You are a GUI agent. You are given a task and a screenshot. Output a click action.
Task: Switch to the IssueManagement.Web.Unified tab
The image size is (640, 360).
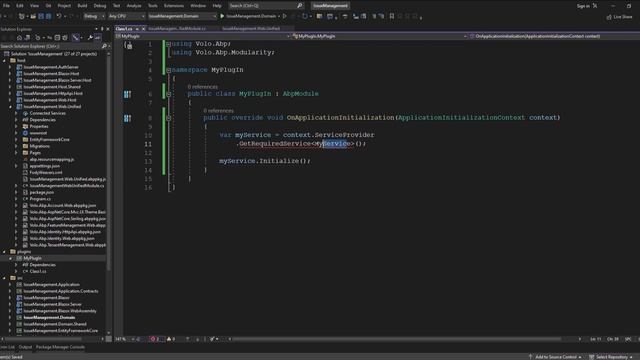tap(251, 29)
